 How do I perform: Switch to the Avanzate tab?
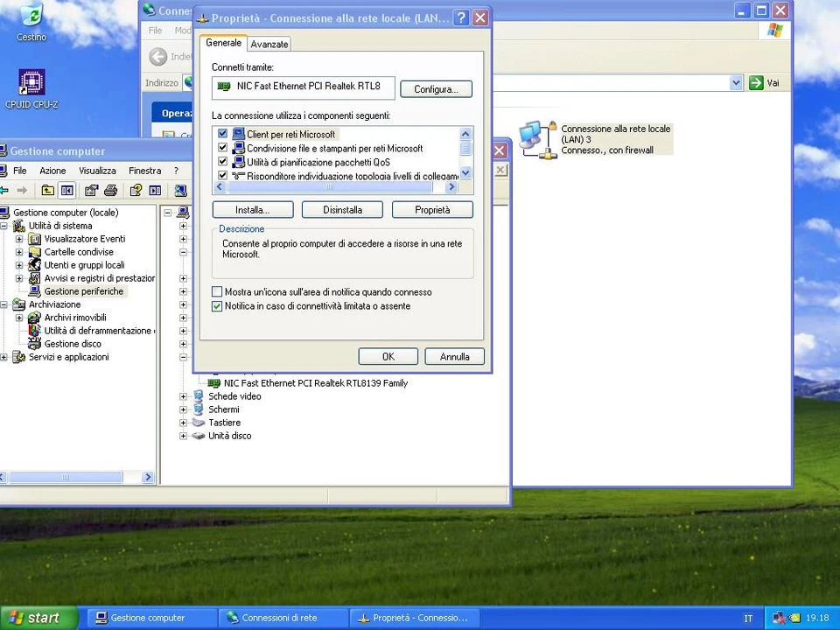pyautogui.click(x=269, y=44)
